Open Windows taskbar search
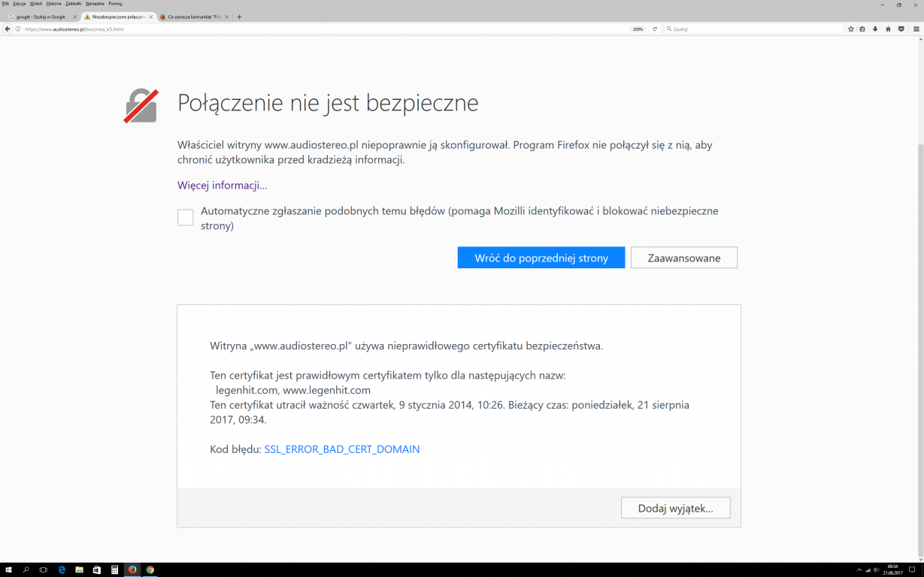Screen dimensions: 924x577 coord(26,569)
